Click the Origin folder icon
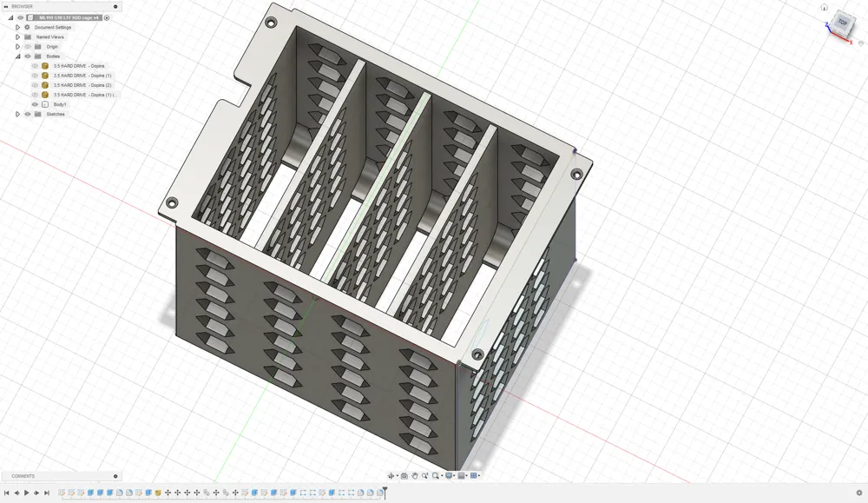Image resolution: width=868 pixels, height=503 pixels. tap(37, 47)
